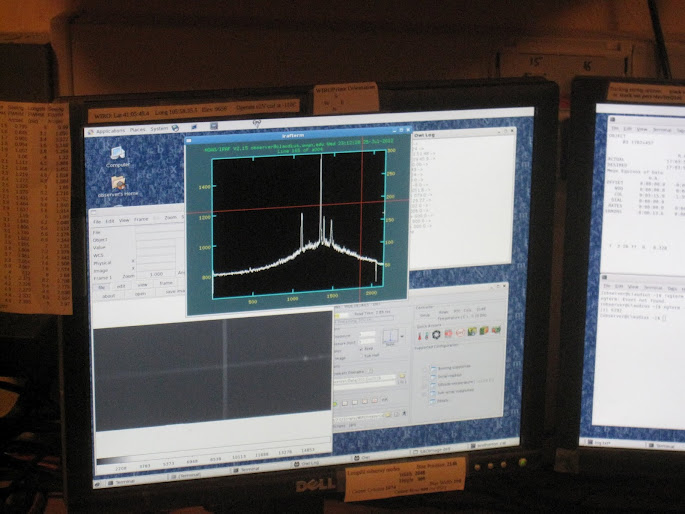
Task: Click inside the Owl Log text area
Action: (x=463, y=201)
